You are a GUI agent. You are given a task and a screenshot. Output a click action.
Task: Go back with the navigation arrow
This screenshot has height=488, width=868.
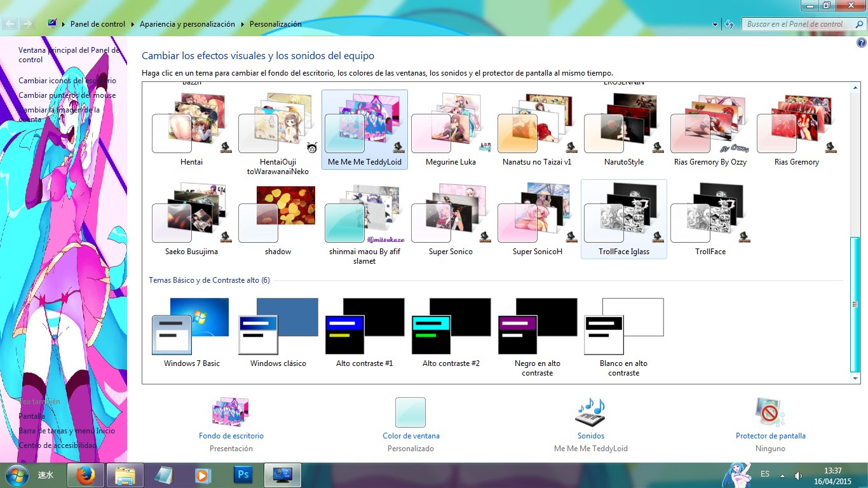point(10,24)
